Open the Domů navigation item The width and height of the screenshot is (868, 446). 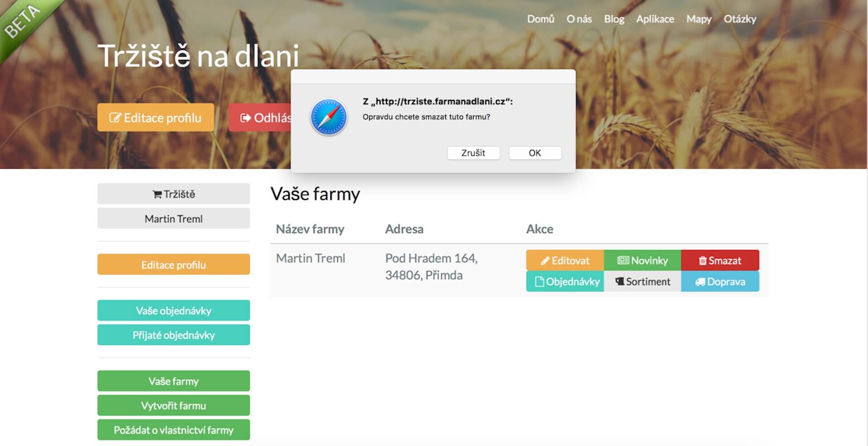pos(540,19)
